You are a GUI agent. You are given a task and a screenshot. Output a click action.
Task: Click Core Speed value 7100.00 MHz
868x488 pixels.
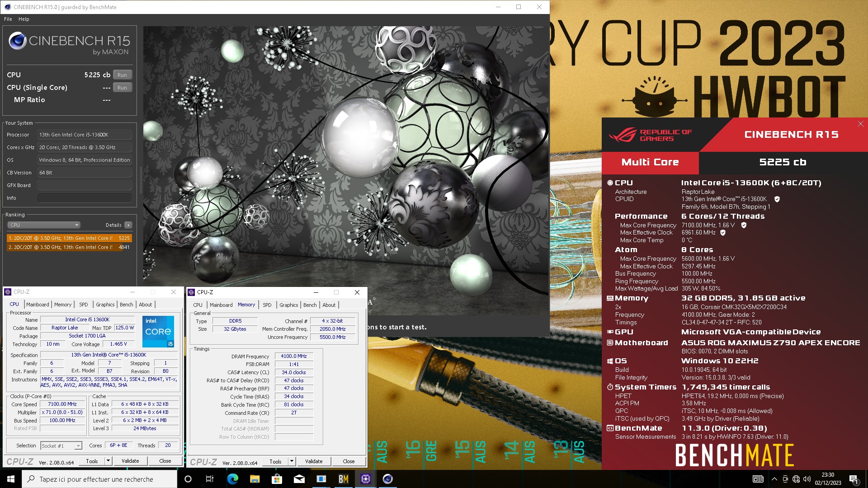pyautogui.click(x=62, y=404)
